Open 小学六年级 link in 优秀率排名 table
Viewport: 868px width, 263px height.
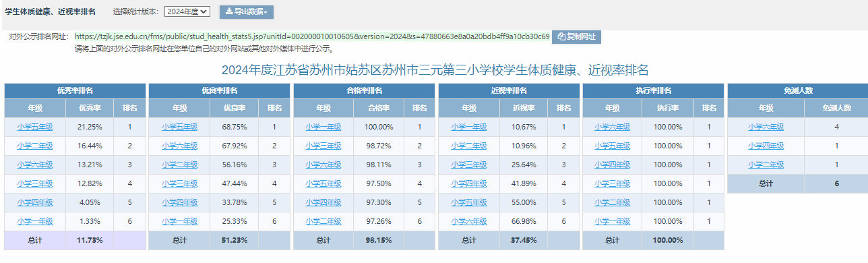(x=35, y=165)
